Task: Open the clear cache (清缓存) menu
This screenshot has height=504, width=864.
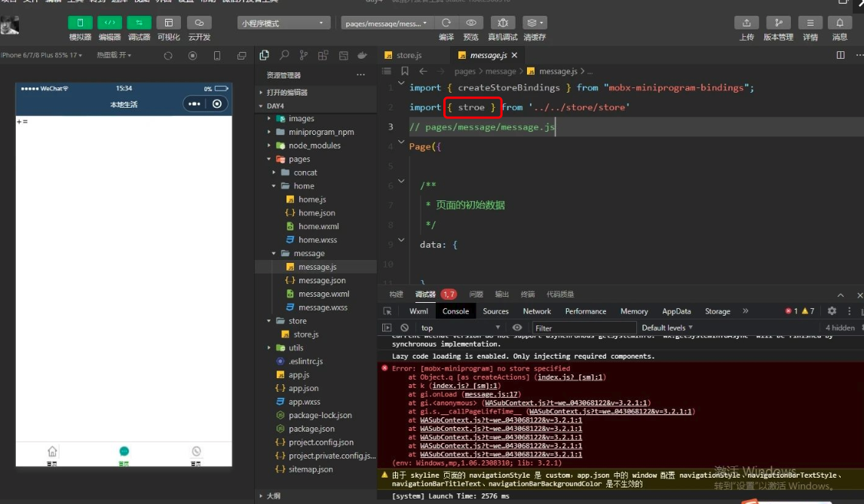Action: pyautogui.click(x=535, y=23)
